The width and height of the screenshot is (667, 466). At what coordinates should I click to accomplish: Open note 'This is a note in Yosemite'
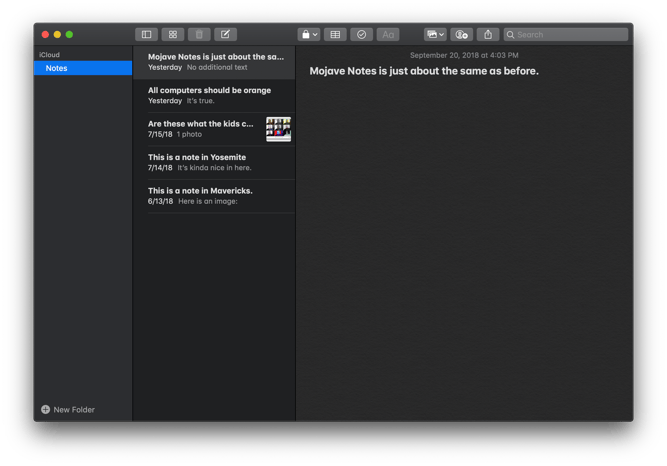point(214,163)
